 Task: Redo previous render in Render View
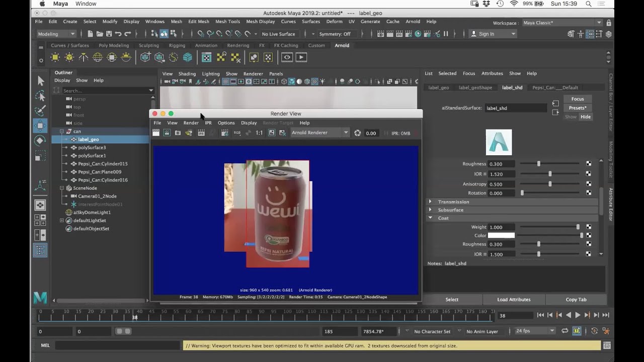156,133
